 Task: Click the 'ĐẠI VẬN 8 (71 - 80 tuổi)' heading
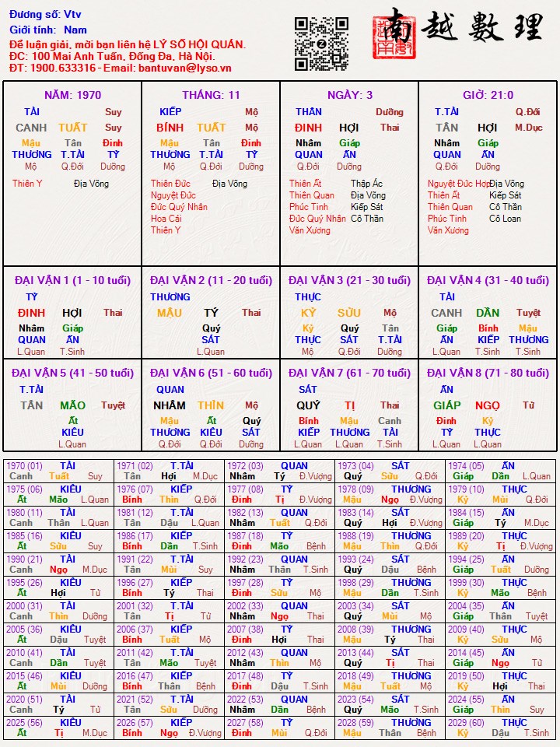click(x=488, y=373)
